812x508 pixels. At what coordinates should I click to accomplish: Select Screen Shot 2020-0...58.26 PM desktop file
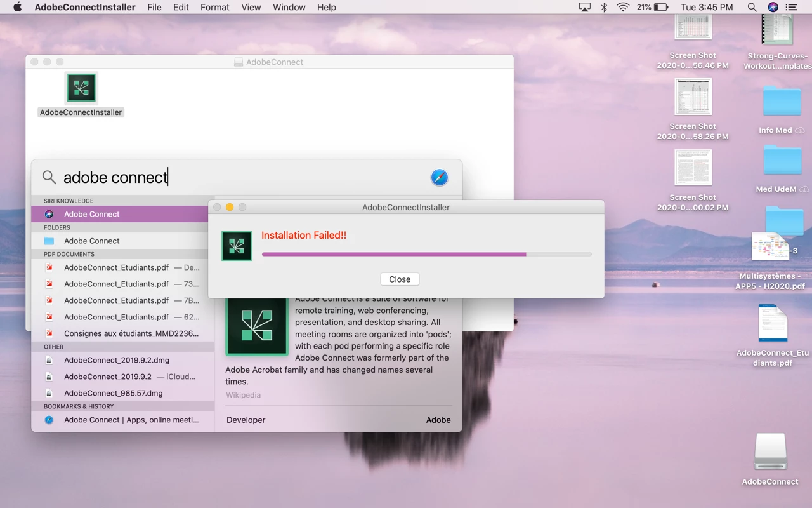(693, 109)
